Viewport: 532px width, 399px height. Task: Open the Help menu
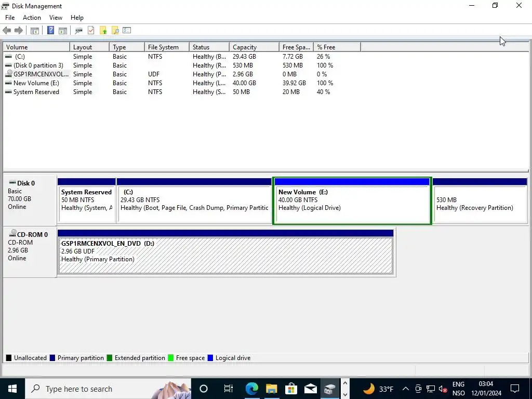point(77,18)
